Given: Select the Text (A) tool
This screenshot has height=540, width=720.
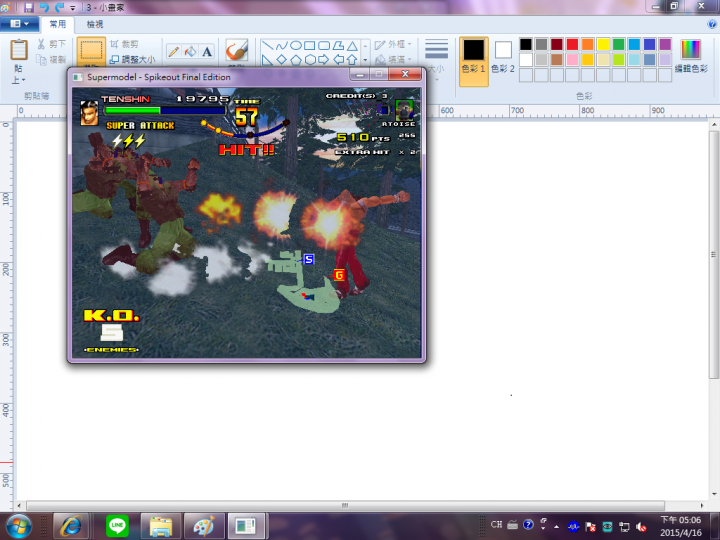Looking at the screenshot, I should pyautogui.click(x=207, y=51).
